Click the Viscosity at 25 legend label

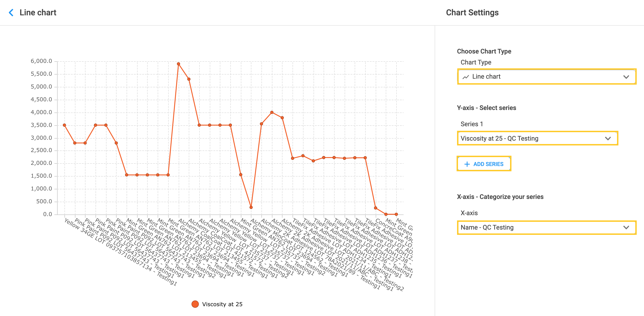[x=222, y=304]
